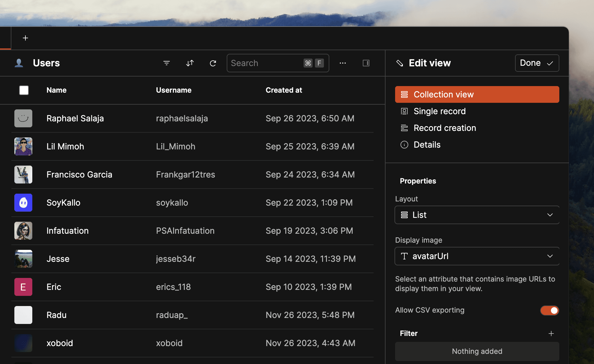The image size is (594, 364).
Task: Click the Created at column header
Action: (284, 90)
